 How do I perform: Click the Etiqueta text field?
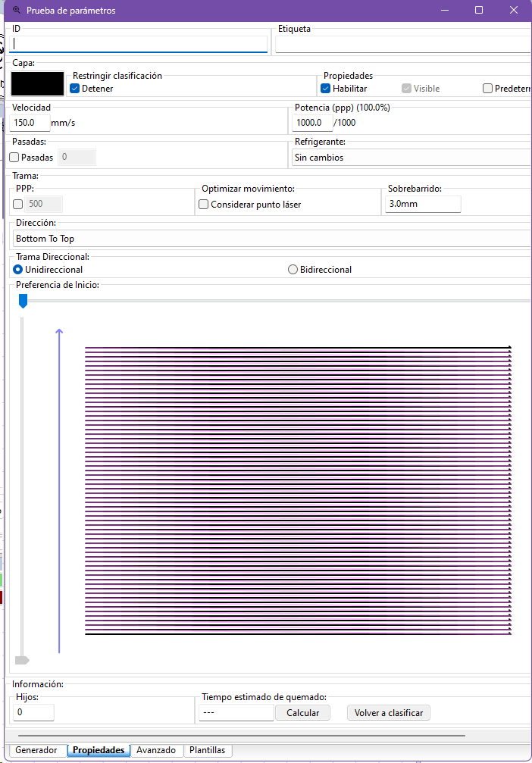[403, 44]
